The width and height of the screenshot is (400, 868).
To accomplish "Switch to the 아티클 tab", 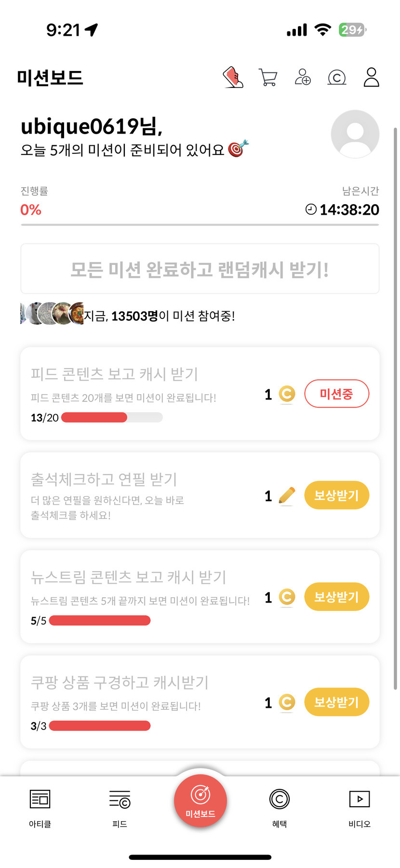I will click(x=40, y=807).
